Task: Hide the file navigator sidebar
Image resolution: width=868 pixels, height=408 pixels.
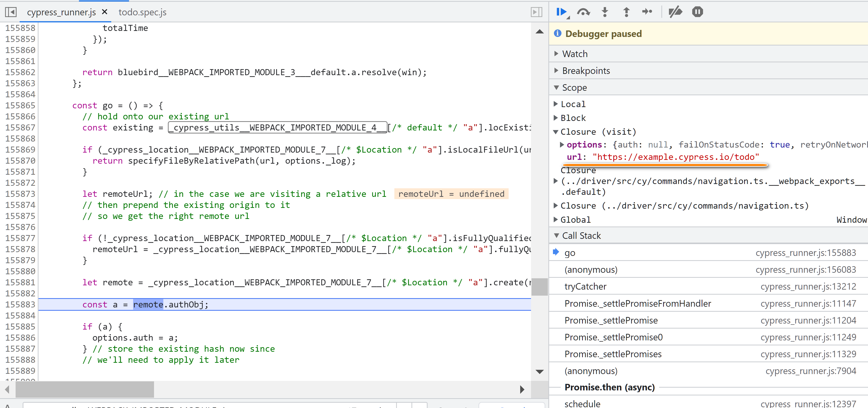Action: pos(11,12)
